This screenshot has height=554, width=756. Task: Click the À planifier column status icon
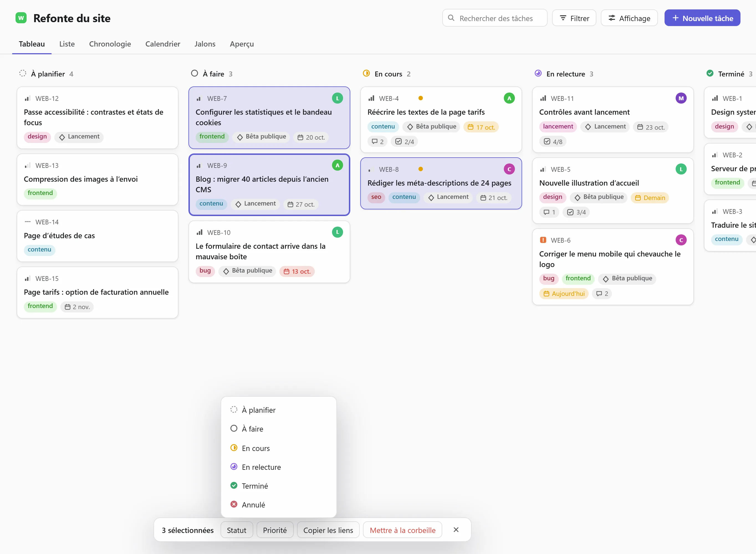click(22, 73)
